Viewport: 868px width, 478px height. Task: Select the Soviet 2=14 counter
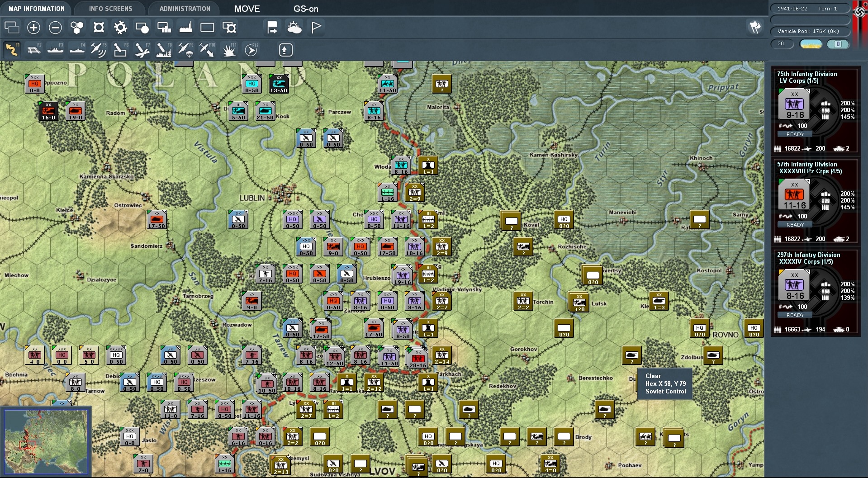[442, 355]
